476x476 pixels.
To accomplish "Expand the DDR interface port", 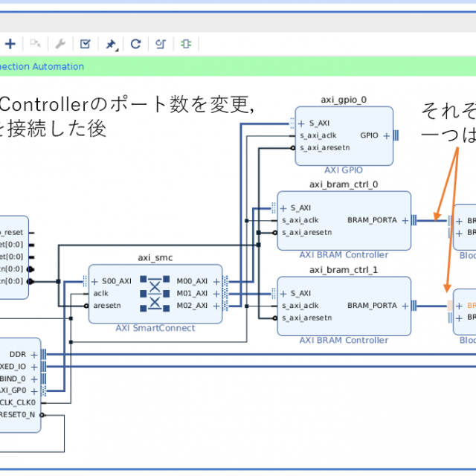I will pyautogui.click(x=33, y=355).
